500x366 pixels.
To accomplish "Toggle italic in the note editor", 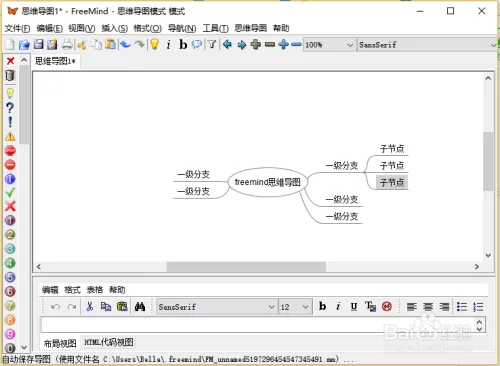I will [x=338, y=306].
